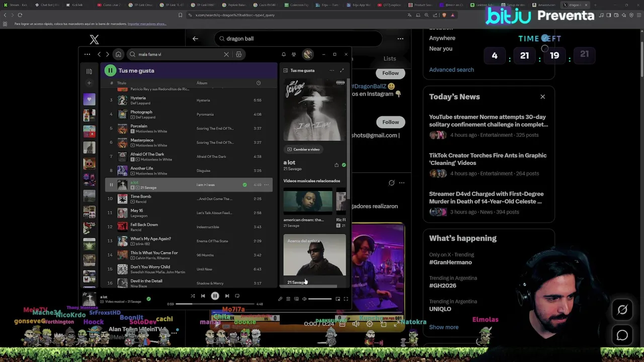Collapse Your Library sidebar icon

pos(89,71)
